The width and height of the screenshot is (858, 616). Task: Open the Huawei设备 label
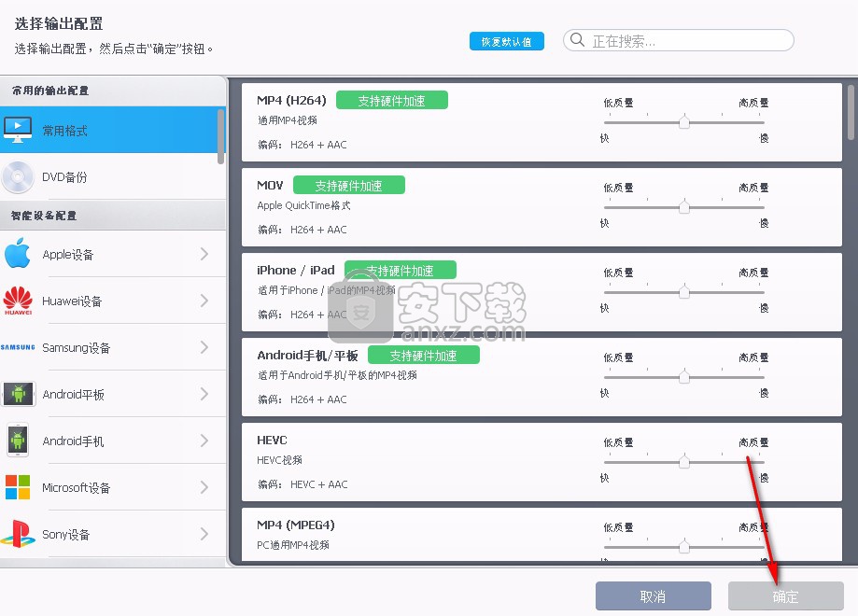click(x=72, y=301)
